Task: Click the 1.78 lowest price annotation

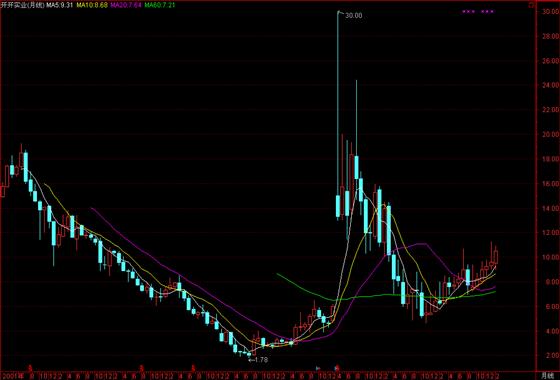Action: point(260,360)
